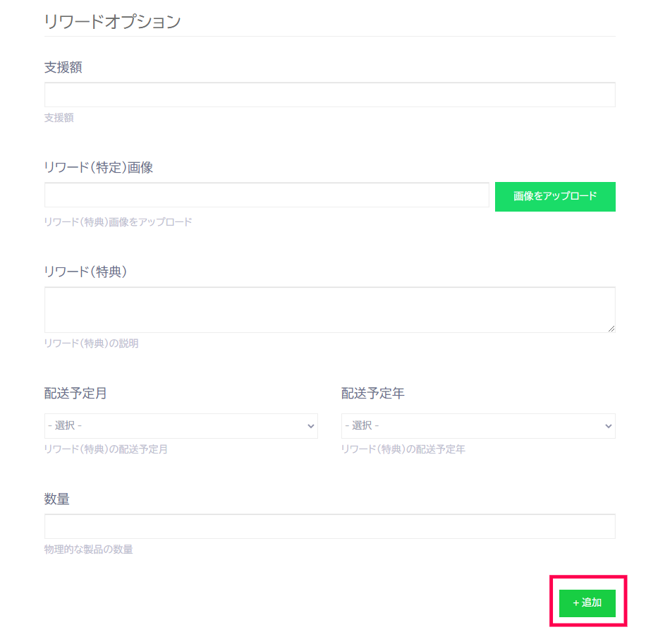Image resolution: width=658 pixels, height=644 pixels.
Task: Click inside the リワード(特典) text area
Action: tap(330, 310)
